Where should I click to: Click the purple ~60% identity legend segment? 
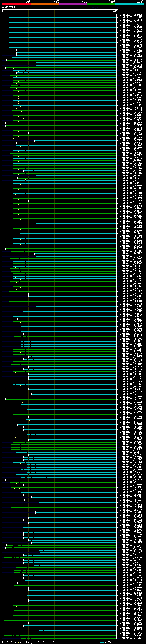[x=73, y=4]
